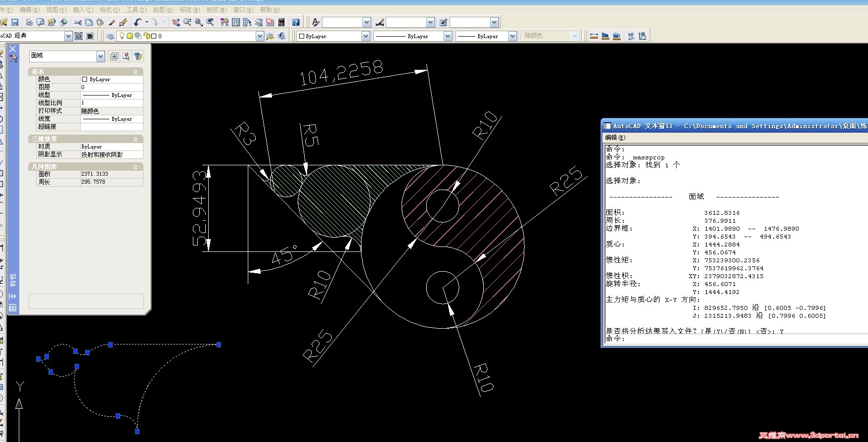868x442 pixels.
Task: Collapse the 基本 section in Properties
Action: click(x=136, y=72)
